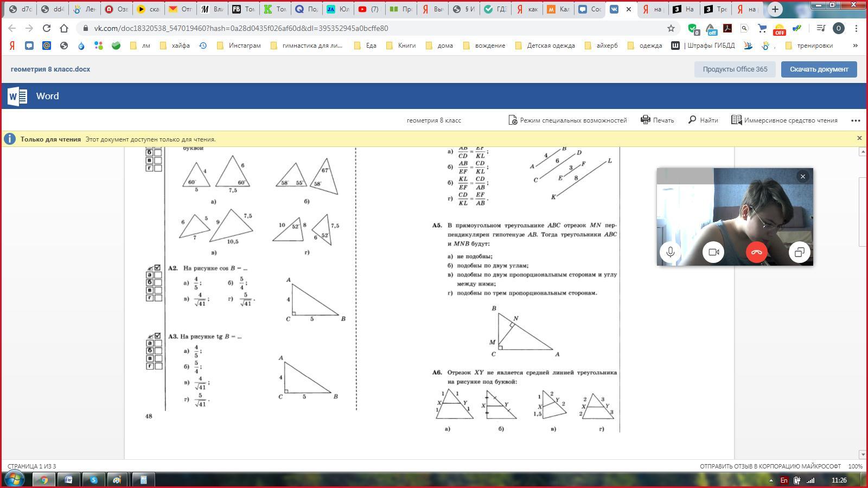This screenshot has height=488, width=868.
Task: Bookmark this page with the star icon
Action: coord(671,28)
